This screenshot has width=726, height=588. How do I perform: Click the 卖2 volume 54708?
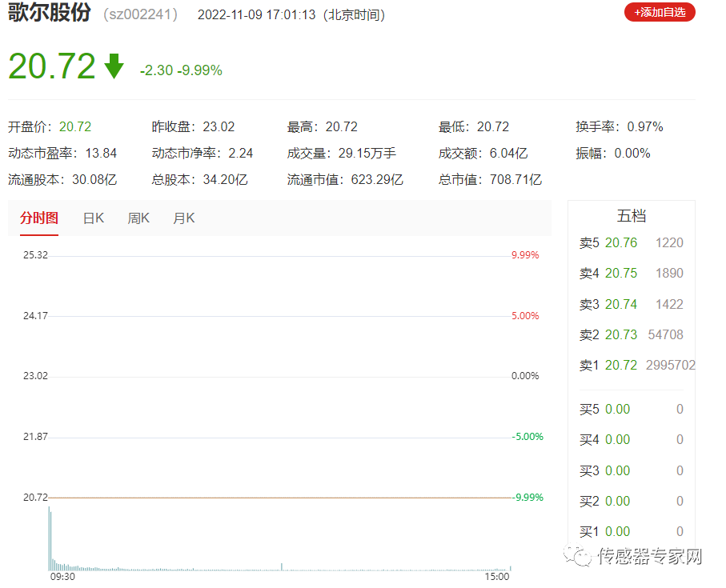[x=665, y=335]
